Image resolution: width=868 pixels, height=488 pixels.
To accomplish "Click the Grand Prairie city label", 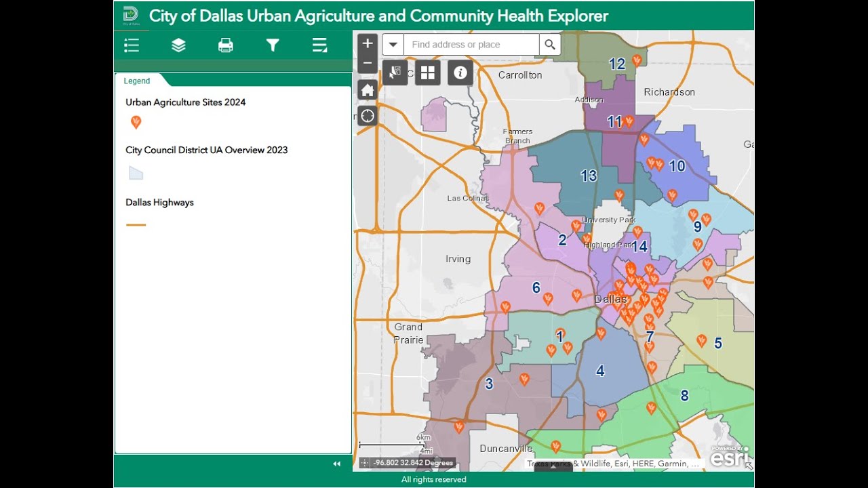I will tap(408, 333).
